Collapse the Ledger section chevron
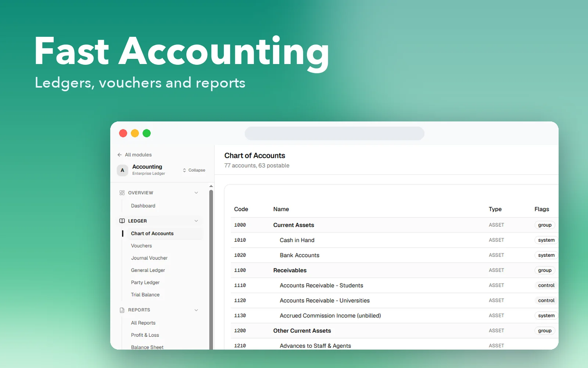Image resolution: width=588 pixels, height=368 pixels. (x=196, y=221)
